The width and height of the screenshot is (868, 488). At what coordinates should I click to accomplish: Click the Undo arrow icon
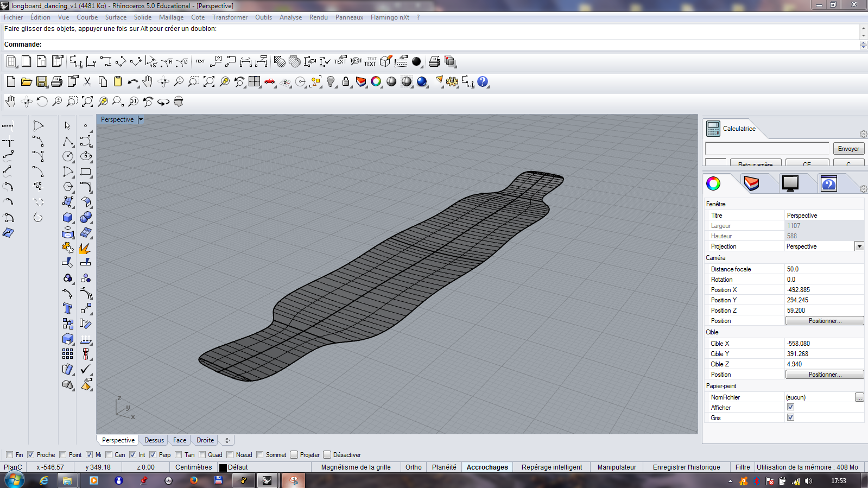tap(132, 82)
